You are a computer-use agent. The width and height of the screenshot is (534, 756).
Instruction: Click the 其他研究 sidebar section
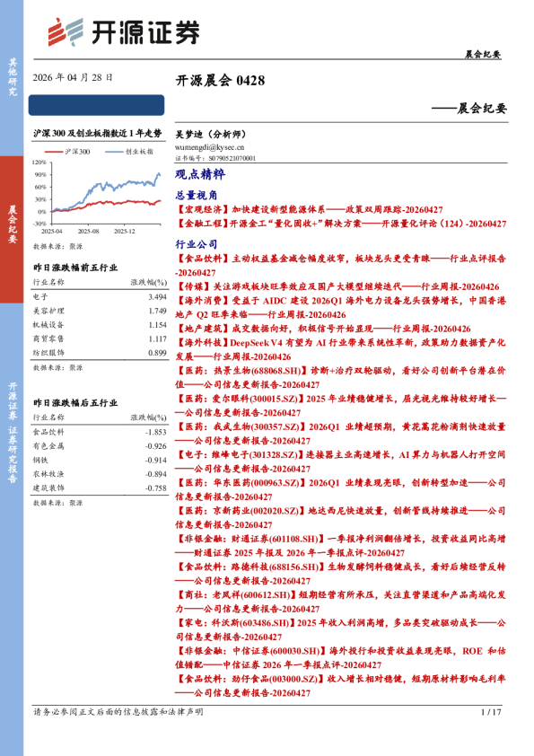12,78
